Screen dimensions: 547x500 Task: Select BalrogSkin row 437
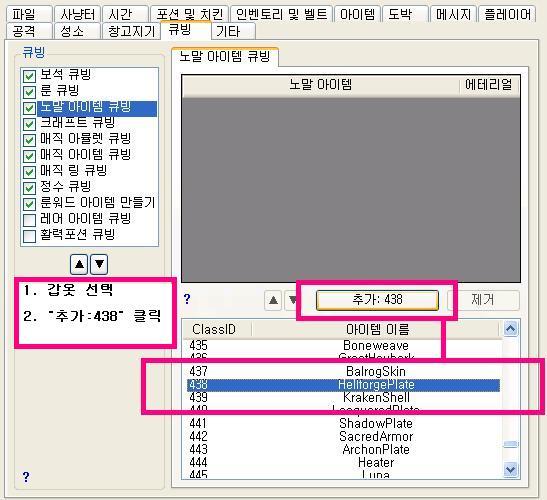click(343, 371)
